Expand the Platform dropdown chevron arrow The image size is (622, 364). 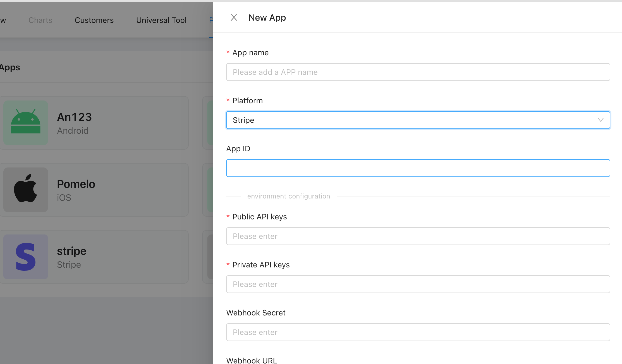tap(601, 120)
